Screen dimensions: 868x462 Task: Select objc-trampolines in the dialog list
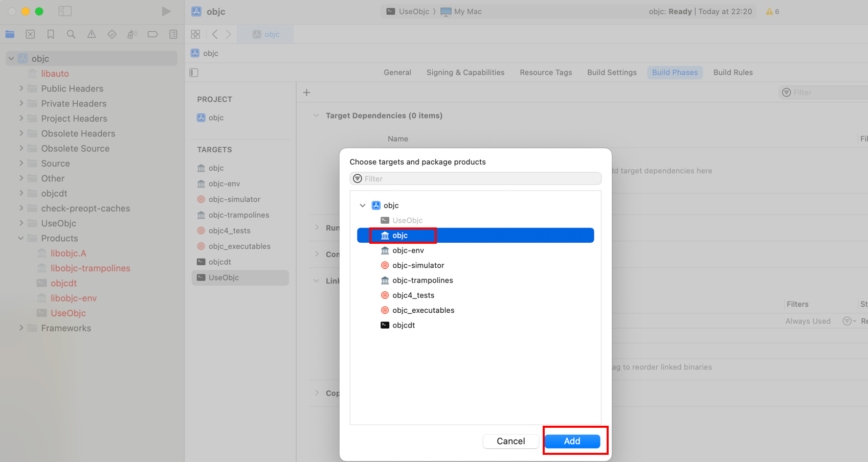422,280
